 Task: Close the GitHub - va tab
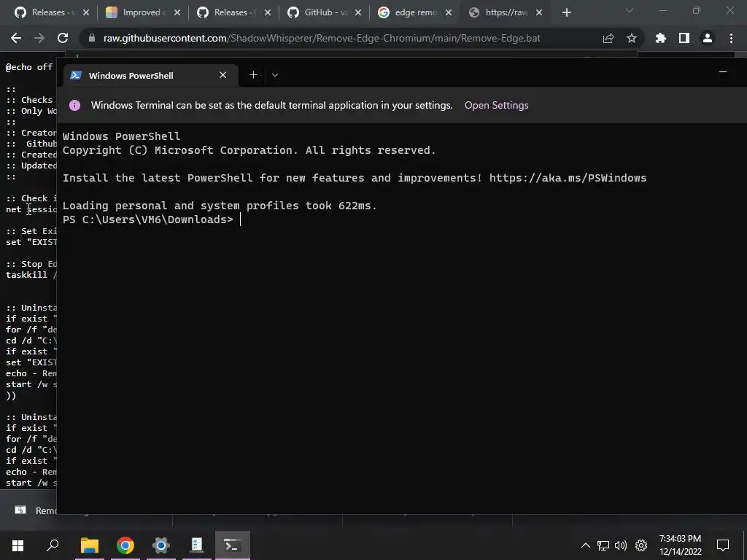click(x=358, y=12)
